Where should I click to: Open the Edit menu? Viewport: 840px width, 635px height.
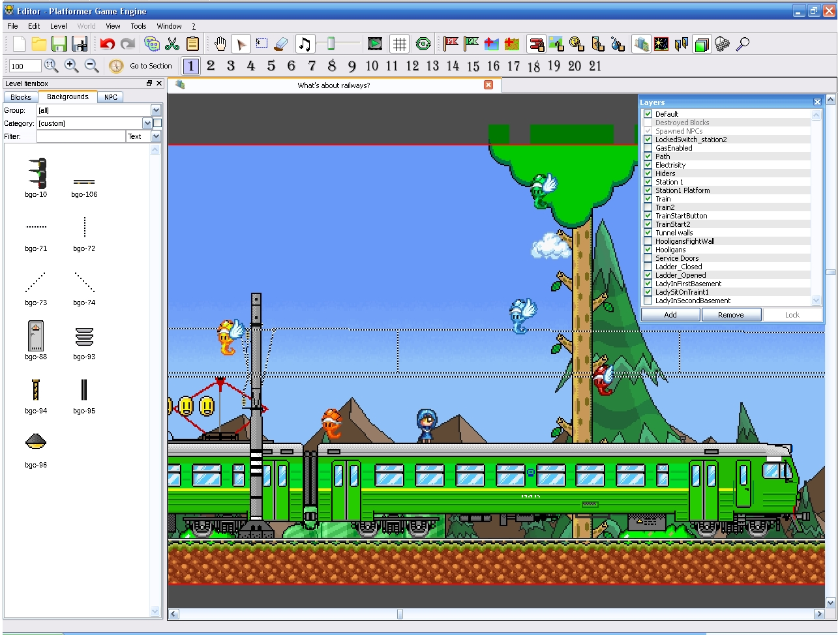click(x=34, y=26)
